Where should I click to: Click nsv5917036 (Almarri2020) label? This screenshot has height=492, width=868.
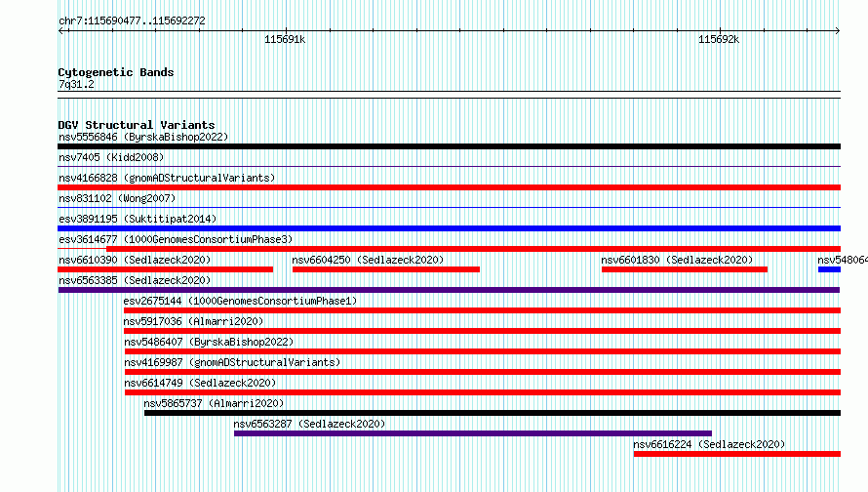(193, 321)
